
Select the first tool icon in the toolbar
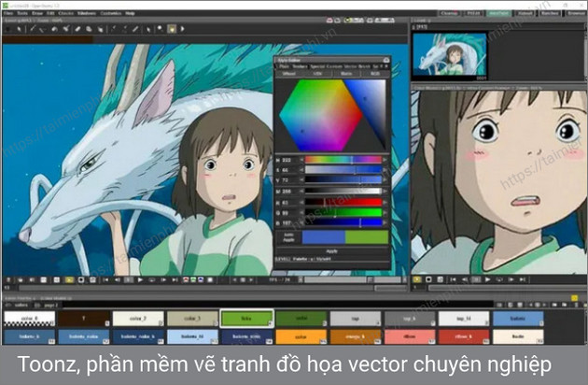coord(8,29)
